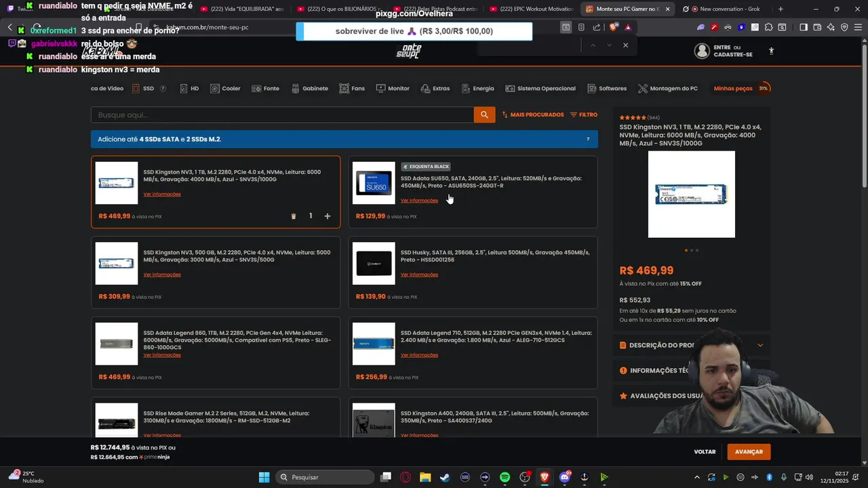The width and height of the screenshot is (868, 488).
Task: View info link for Adata Legend 710
Action: (x=419, y=354)
